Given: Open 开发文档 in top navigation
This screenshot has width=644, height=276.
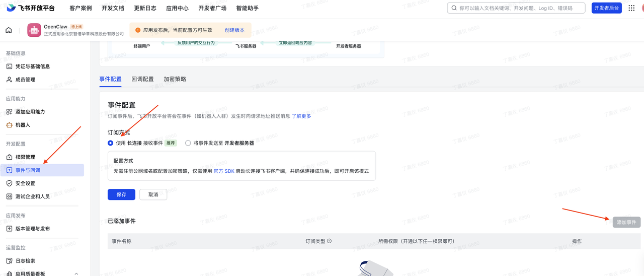Looking at the screenshot, I should pos(113,8).
